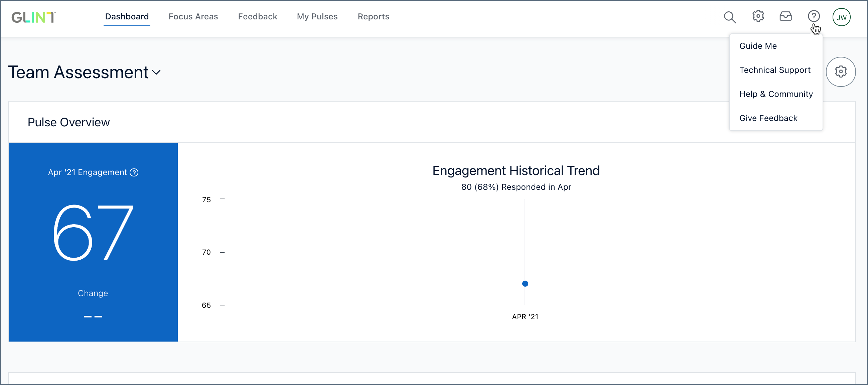Screen dimensions: 868x385
Task: Click the round dashboard settings gear button
Action: click(841, 72)
